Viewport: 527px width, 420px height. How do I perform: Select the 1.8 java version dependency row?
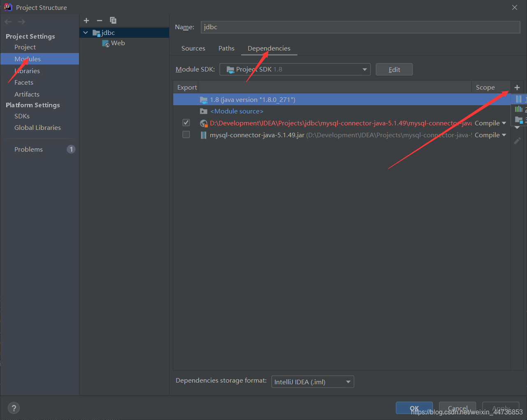[x=342, y=99]
